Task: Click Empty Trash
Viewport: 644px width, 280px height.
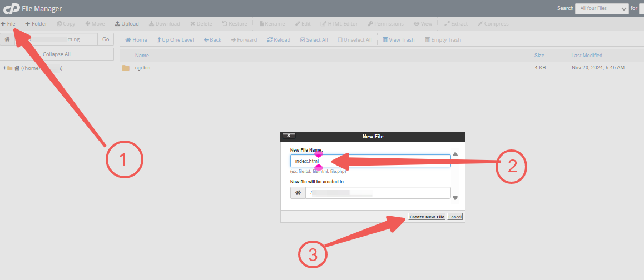Action: tap(443, 40)
